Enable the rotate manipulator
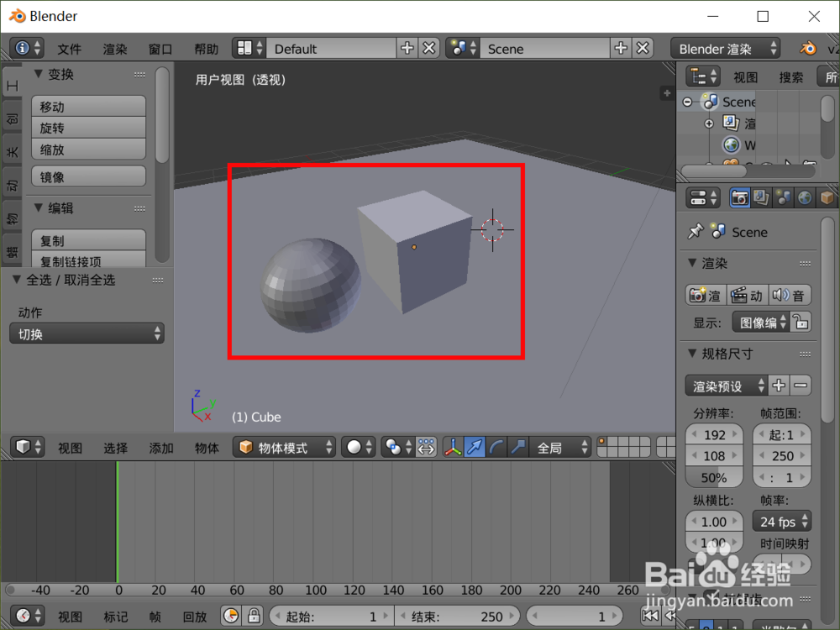The image size is (840, 630). point(496,447)
